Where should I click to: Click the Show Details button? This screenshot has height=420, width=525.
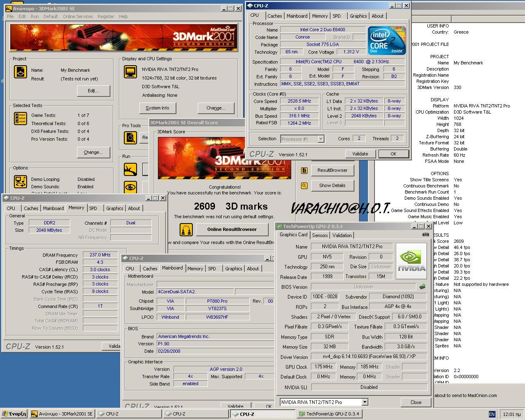click(332, 185)
